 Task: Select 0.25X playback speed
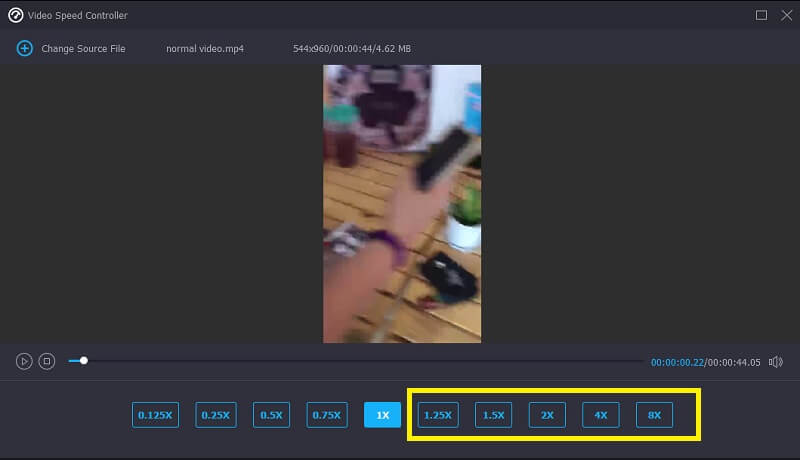215,415
